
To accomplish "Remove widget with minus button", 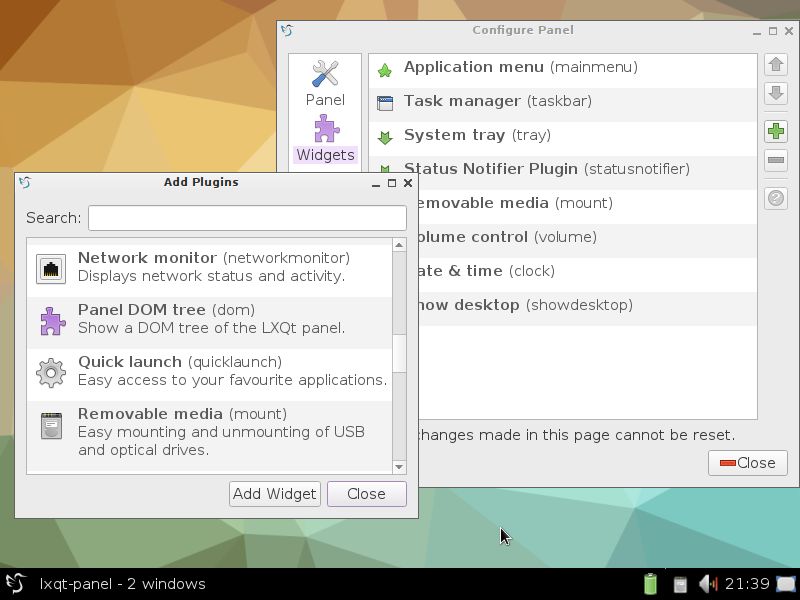I will pyautogui.click(x=776, y=160).
